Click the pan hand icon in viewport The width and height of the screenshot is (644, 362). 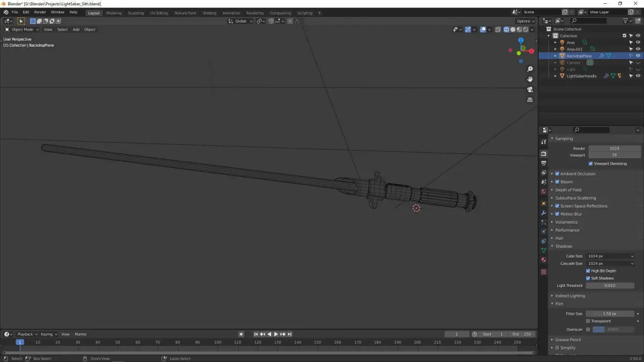pos(530,79)
